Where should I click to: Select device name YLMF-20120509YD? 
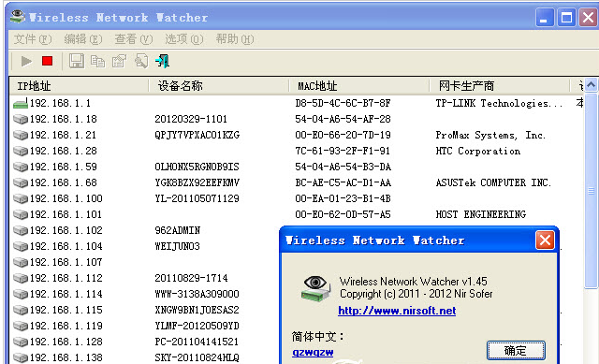coord(197,326)
